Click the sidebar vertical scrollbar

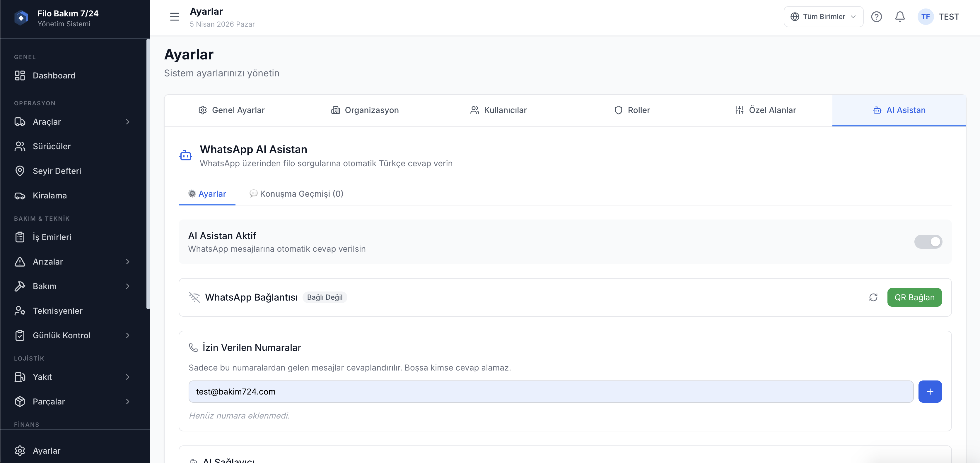[x=148, y=175]
